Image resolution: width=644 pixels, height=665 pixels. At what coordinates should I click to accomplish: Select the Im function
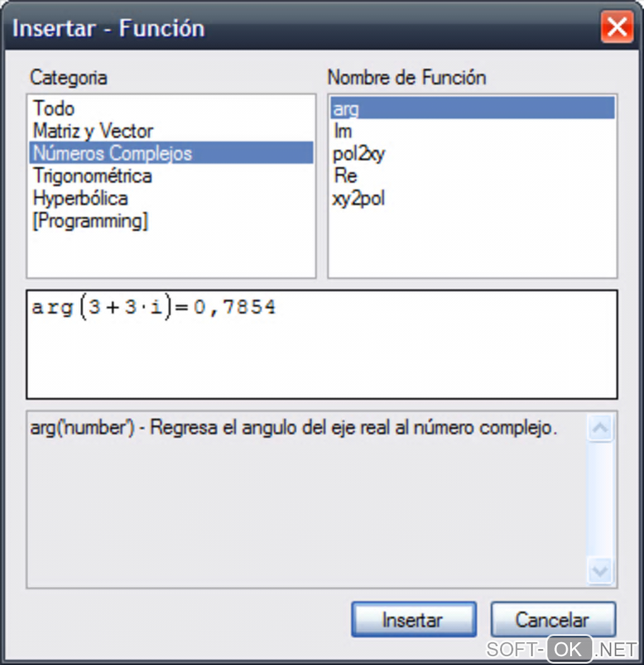[343, 131]
